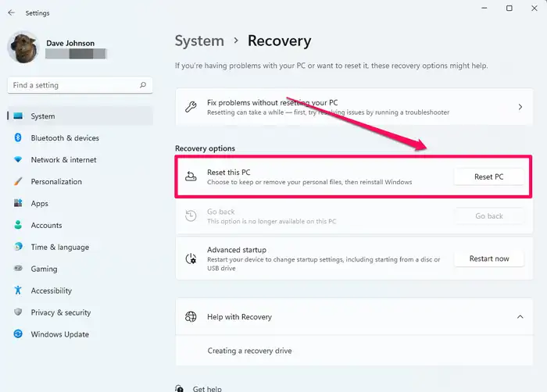Open Windows Update label

pos(59,334)
